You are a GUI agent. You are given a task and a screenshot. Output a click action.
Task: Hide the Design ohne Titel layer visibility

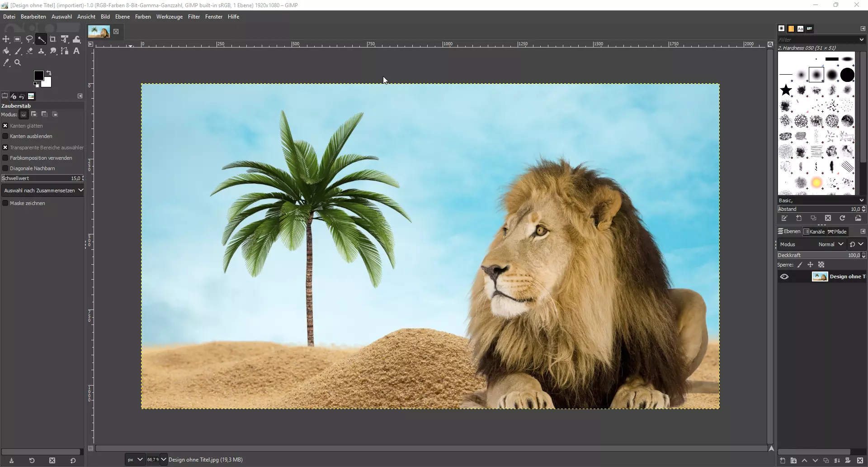click(x=785, y=276)
